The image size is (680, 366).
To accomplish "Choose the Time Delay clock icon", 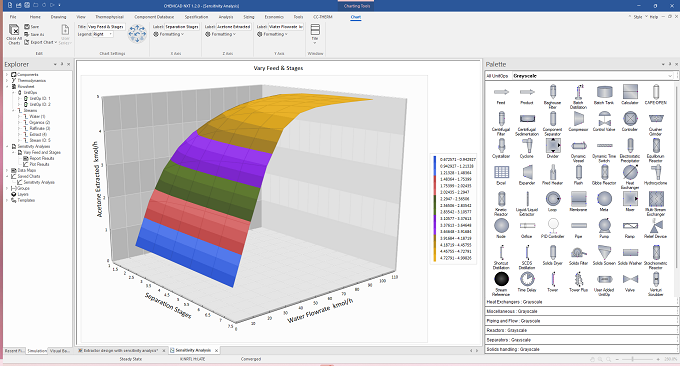I will 527,279.
